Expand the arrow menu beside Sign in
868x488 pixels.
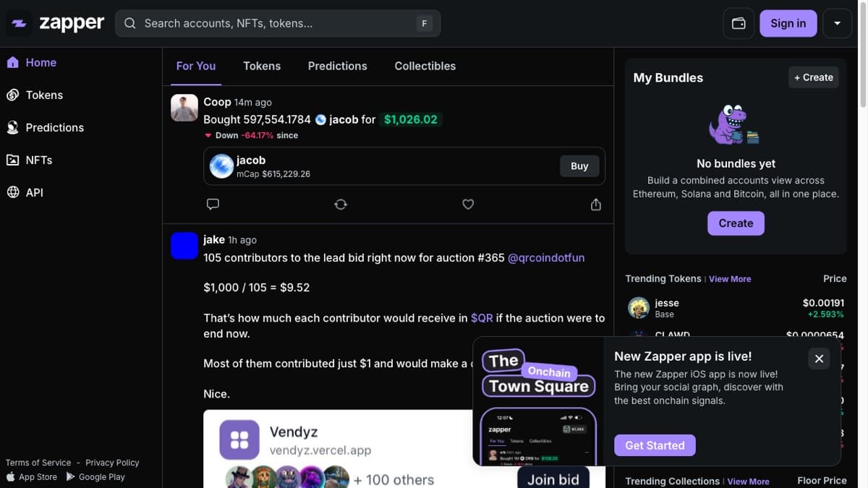click(837, 22)
